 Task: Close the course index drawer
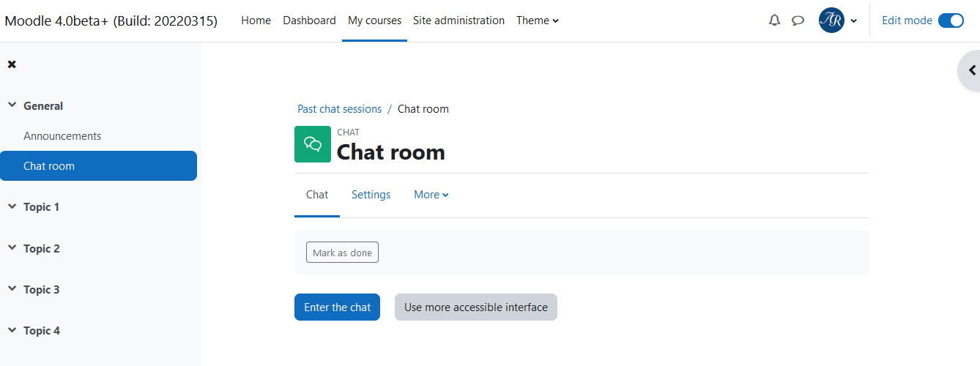pos(12,64)
